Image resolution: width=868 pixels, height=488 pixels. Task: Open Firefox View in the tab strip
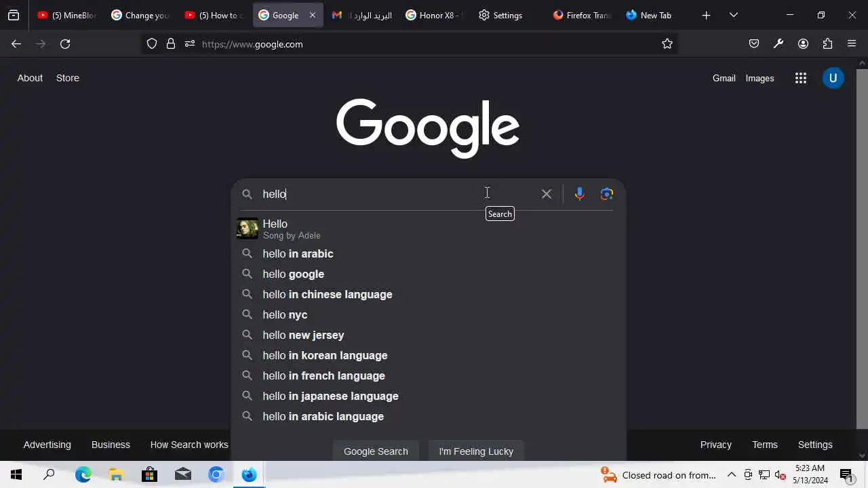14,15
